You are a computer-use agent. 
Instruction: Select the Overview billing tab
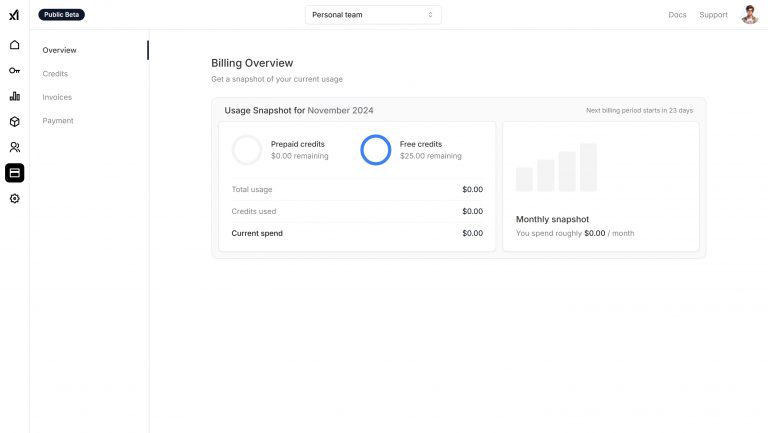point(59,50)
